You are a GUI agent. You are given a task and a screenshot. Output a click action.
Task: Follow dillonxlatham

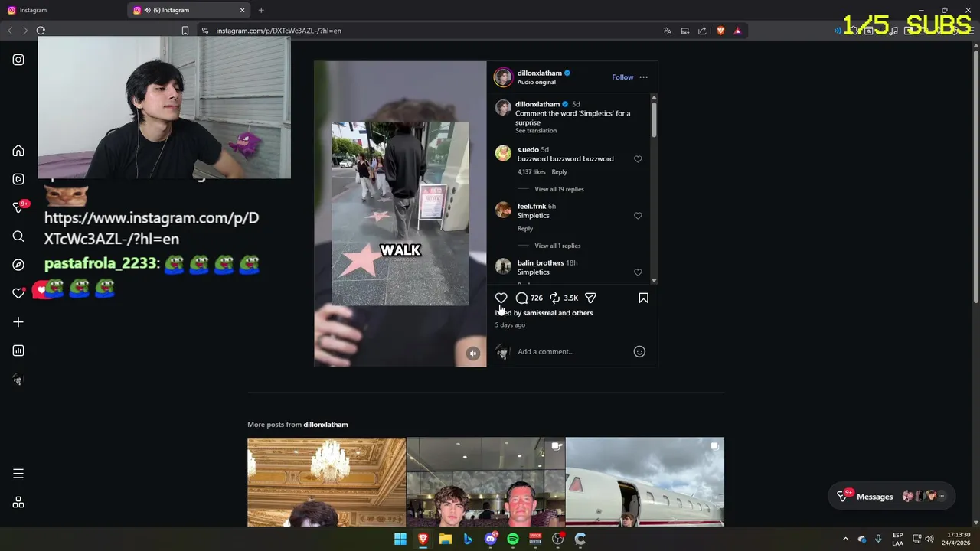(622, 77)
